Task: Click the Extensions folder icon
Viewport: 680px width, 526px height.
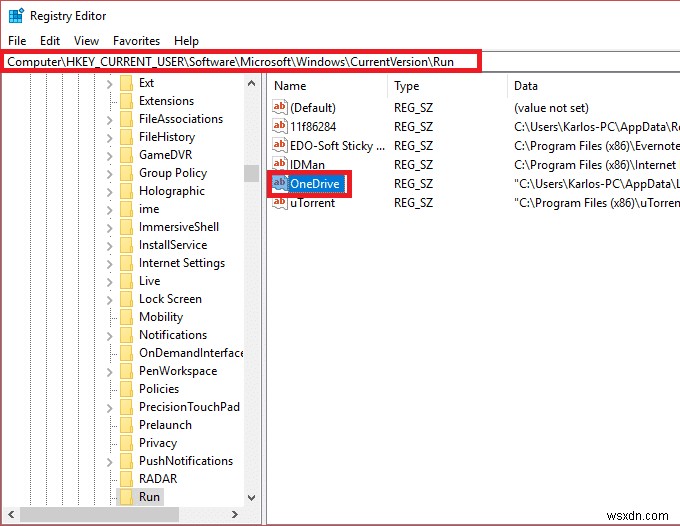Action: click(x=126, y=101)
